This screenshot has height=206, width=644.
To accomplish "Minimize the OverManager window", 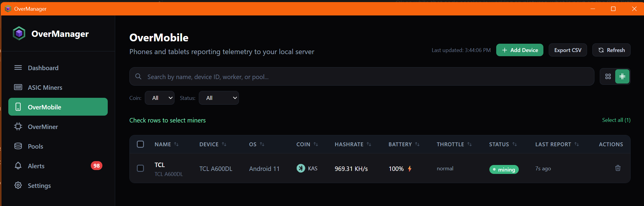I will [593, 9].
